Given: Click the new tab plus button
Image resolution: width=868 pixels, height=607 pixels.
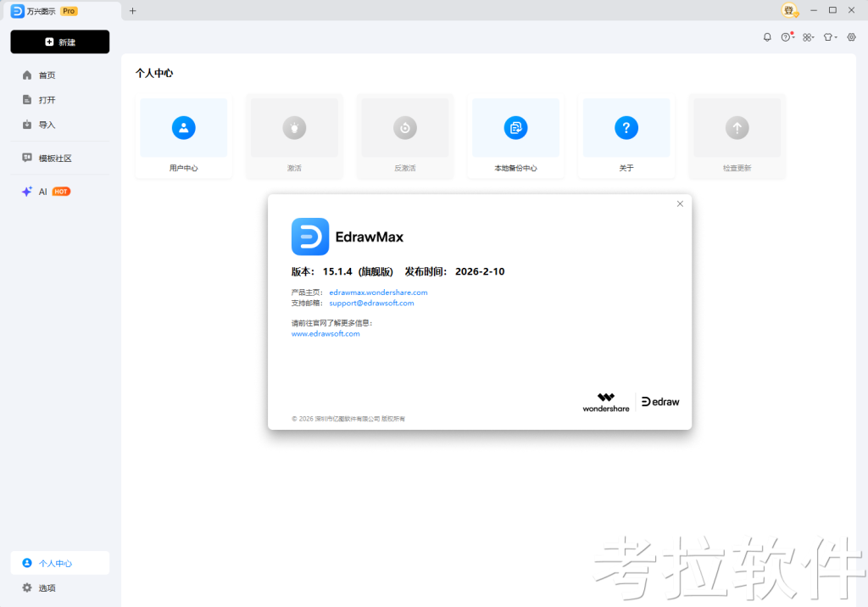Looking at the screenshot, I should coord(131,11).
